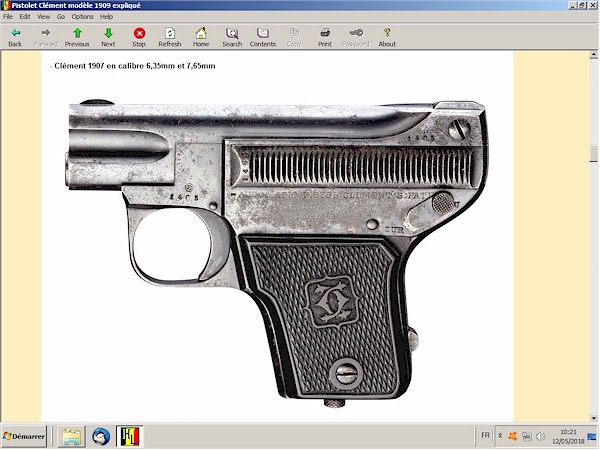Click the Forward arrow button
The height and width of the screenshot is (450, 600).
46,38
